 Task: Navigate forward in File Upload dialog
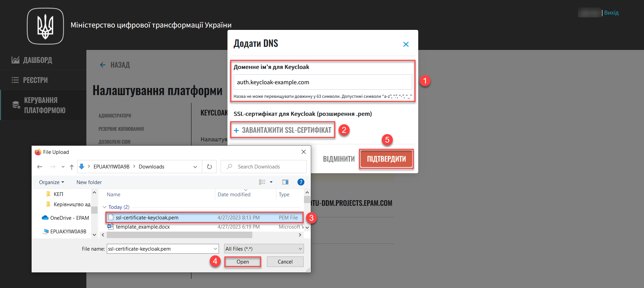point(53,167)
